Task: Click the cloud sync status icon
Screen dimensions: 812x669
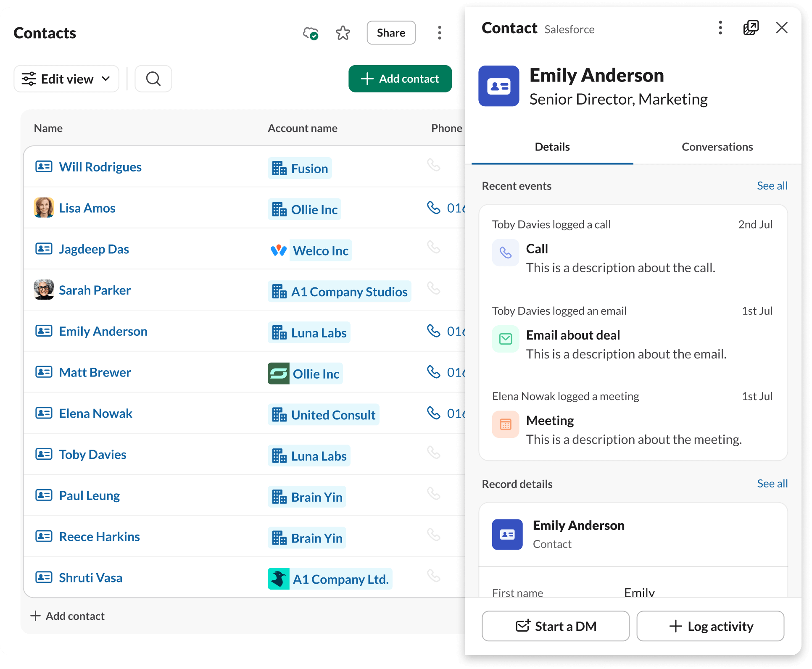Action: pyautogui.click(x=311, y=33)
